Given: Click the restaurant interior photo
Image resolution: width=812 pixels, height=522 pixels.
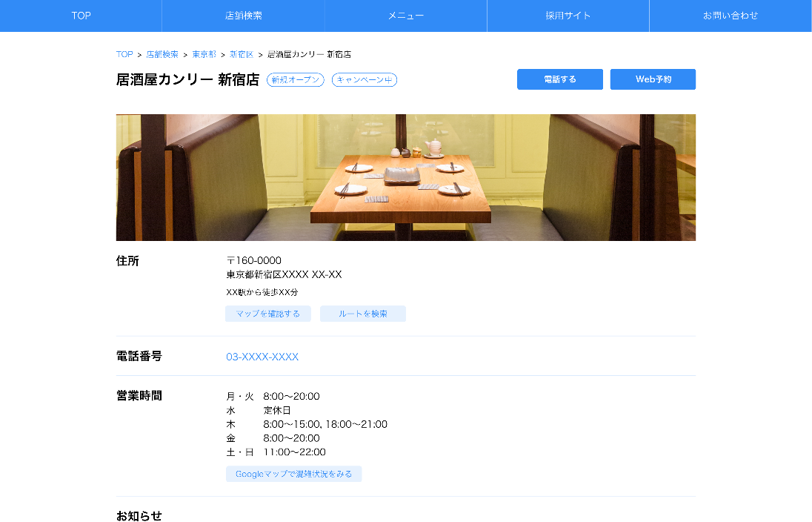Looking at the screenshot, I should tap(406, 177).
